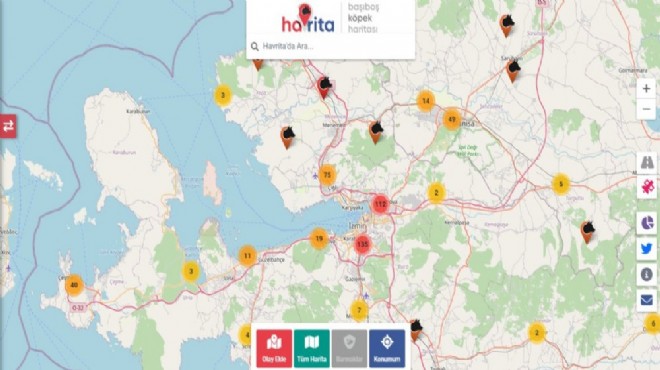The width and height of the screenshot is (660, 370).
Task: Open the red cluster marker labeled 135
Action: [x=362, y=244]
